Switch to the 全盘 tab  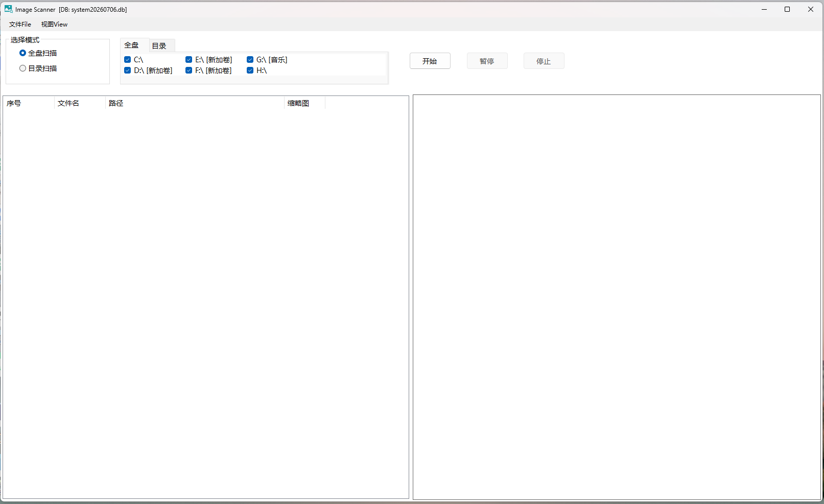[134, 45]
